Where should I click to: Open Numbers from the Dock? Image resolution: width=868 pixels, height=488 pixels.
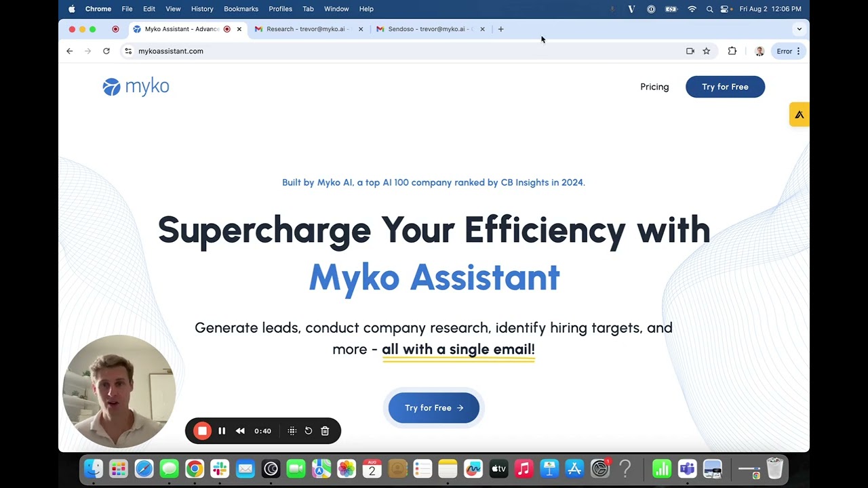pyautogui.click(x=661, y=469)
